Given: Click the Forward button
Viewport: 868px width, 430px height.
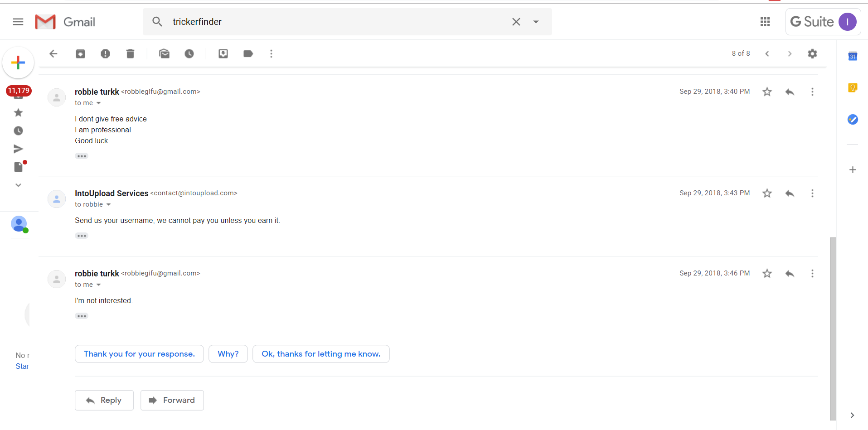Looking at the screenshot, I should (x=172, y=400).
